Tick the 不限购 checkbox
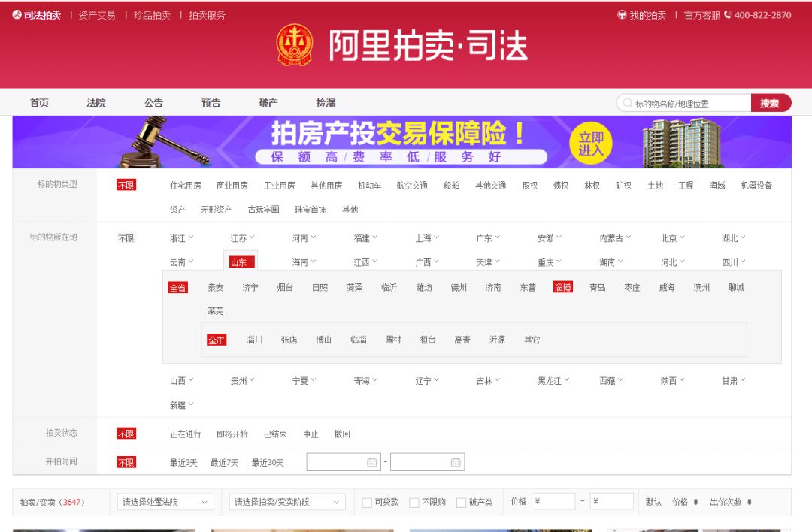812x532 pixels. 414,503
